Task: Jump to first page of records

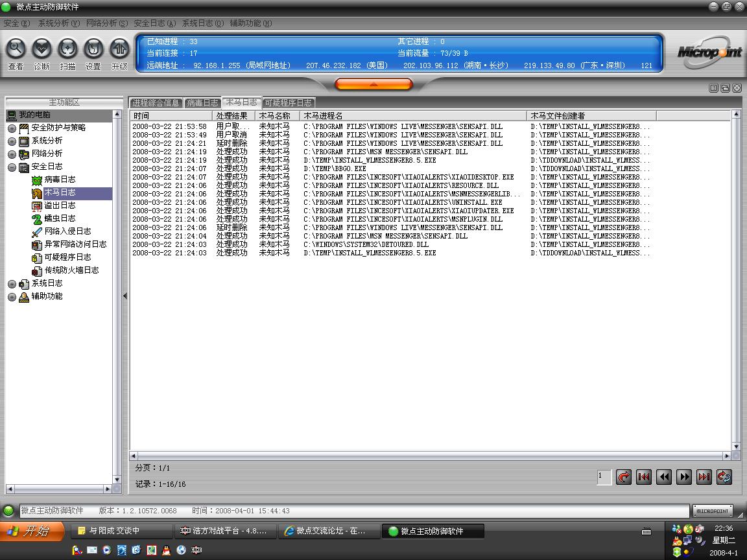Action: click(x=644, y=476)
